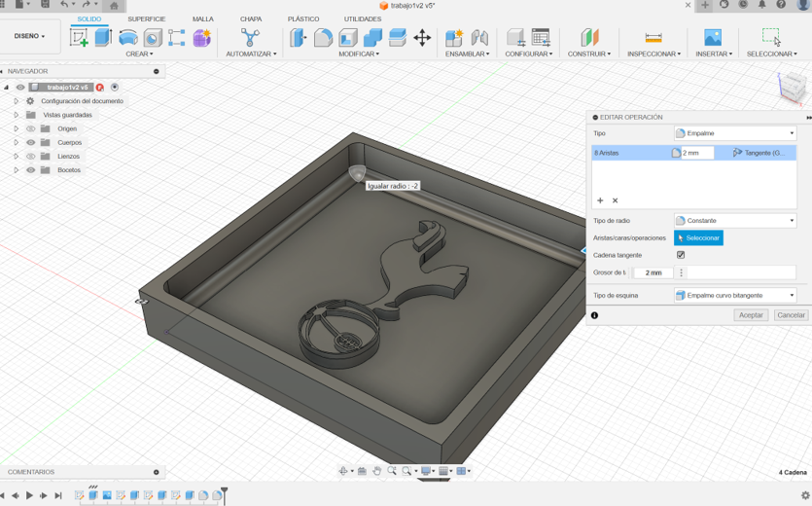Expand the Vistas guardadas node
The width and height of the screenshot is (812, 506).
click(x=17, y=115)
